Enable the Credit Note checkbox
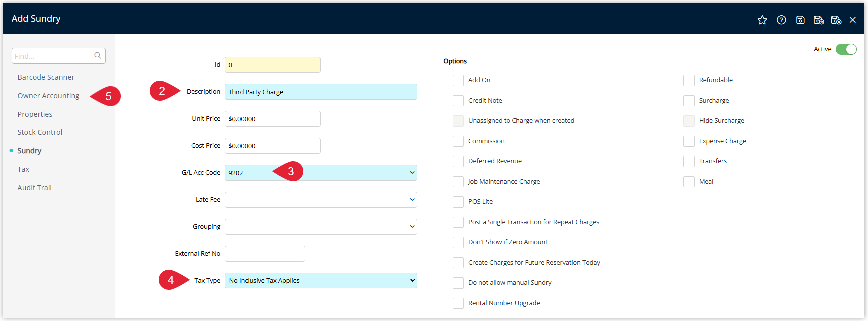Viewport: 868px width, 322px height. point(458,101)
